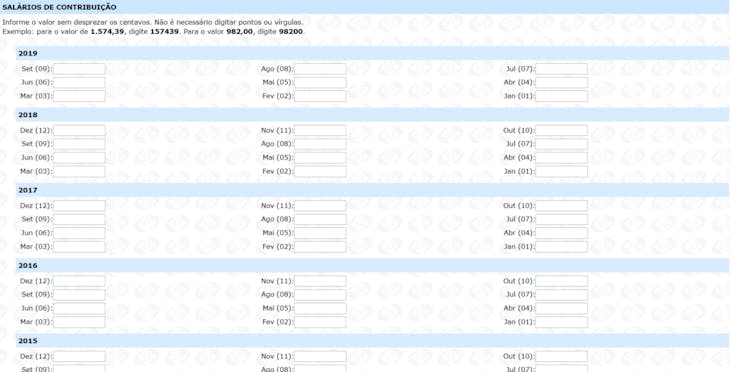Click the 2018 Fev (02) input field

coord(320,171)
